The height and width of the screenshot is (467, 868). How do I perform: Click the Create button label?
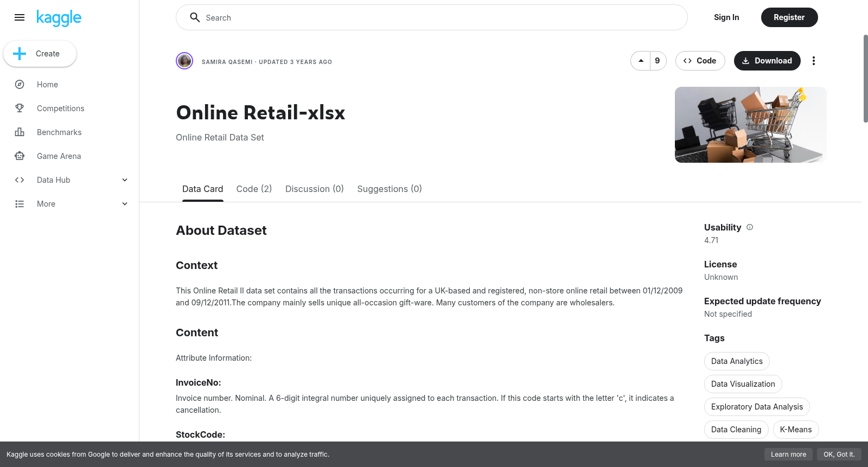pos(48,54)
